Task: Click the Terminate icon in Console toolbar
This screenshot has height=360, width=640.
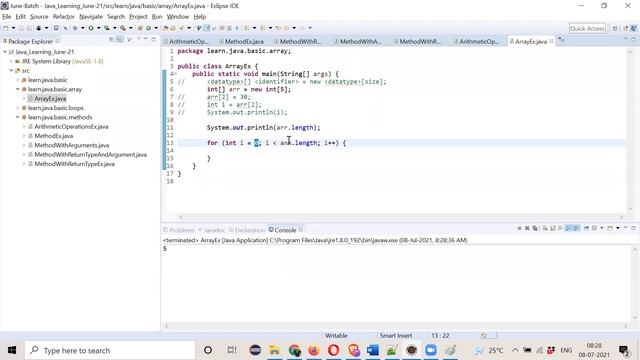Action: [520, 228]
